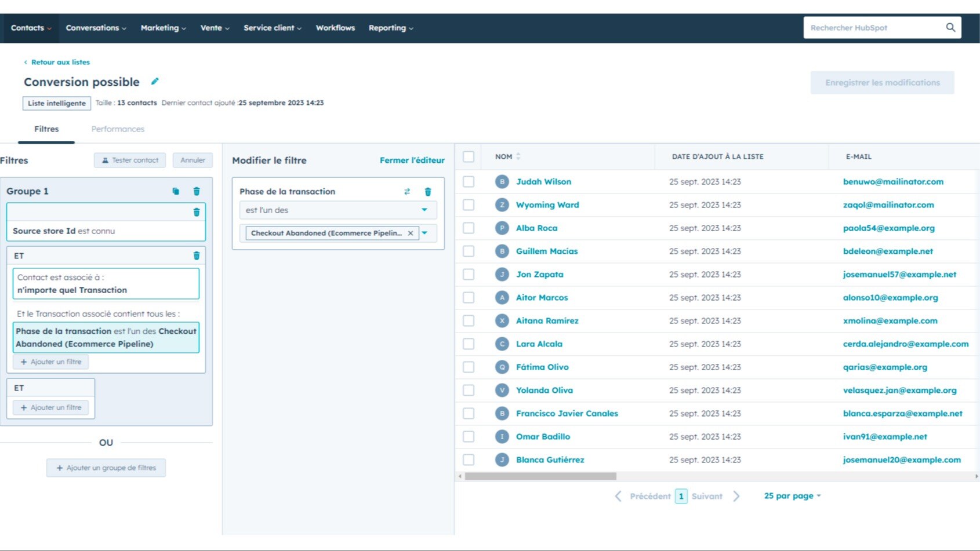Duplicate Groupe 1 with the copy icon

tap(175, 191)
